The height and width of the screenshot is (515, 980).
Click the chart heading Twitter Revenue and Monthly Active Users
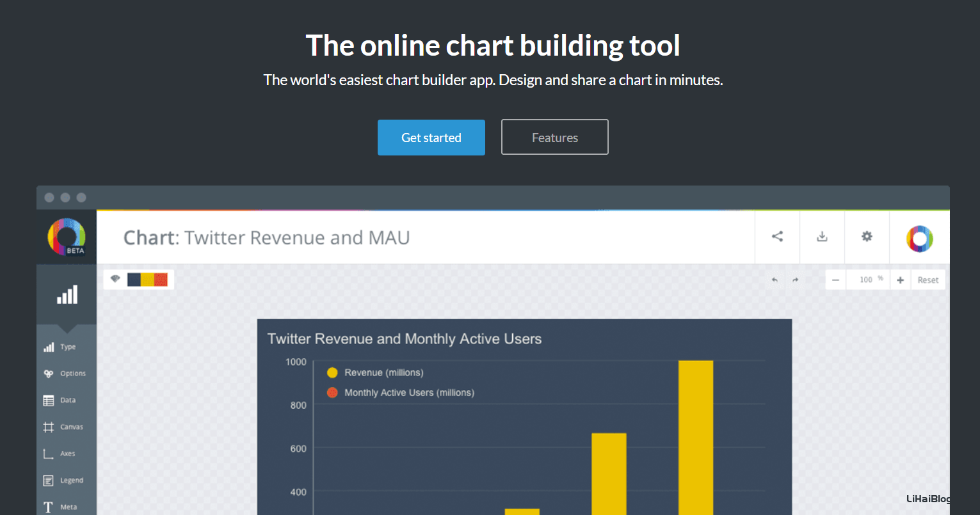[x=405, y=339]
